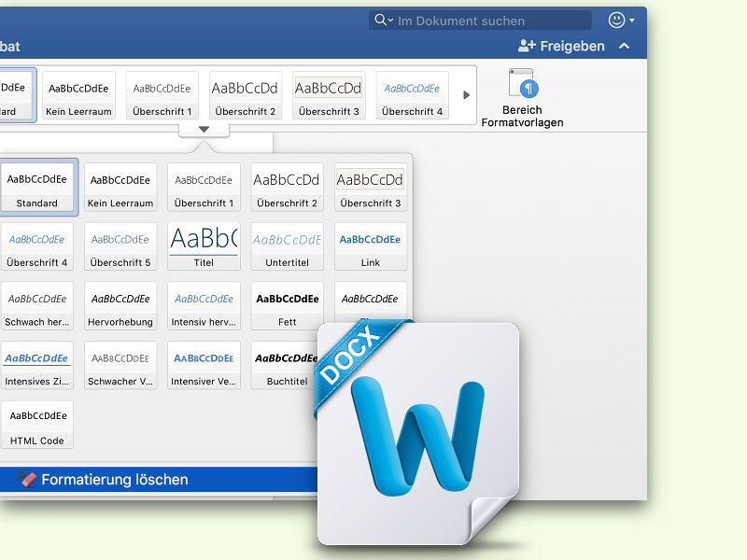Open the dropdown arrow beside the smiley

point(632,21)
